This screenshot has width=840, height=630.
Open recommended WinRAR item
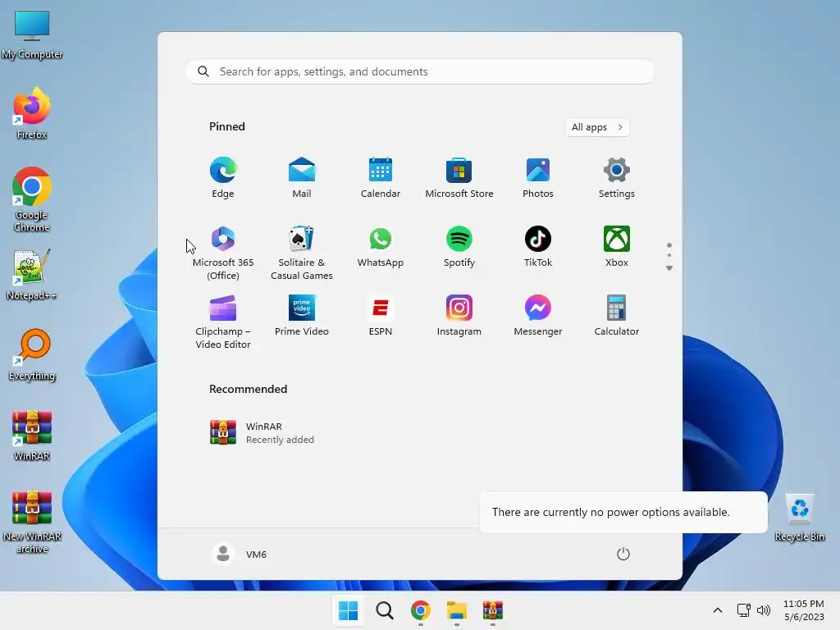[x=262, y=433]
